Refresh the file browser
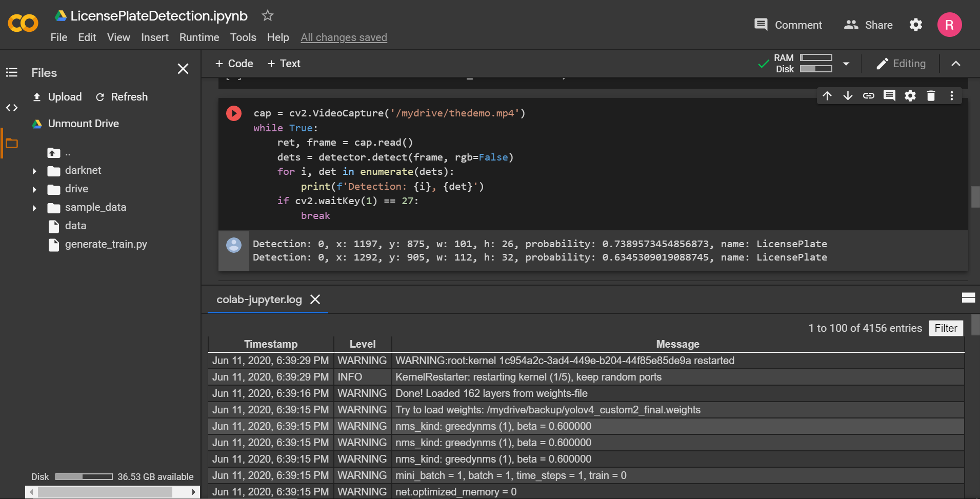Viewport: 980px width, 499px height. point(122,97)
